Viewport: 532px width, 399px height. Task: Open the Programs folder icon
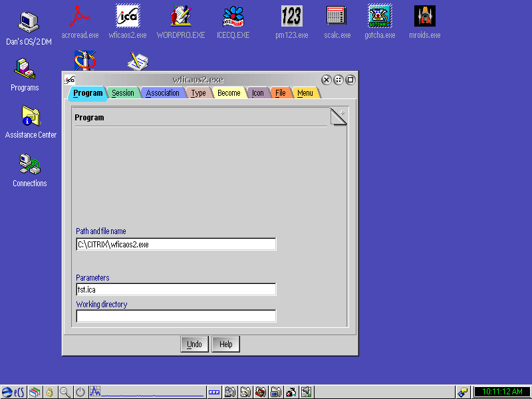[25, 68]
